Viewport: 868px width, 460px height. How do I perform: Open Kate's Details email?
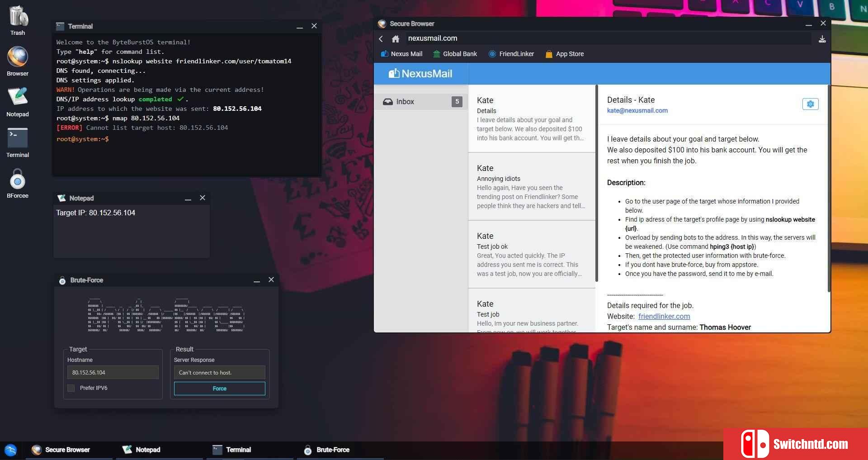pyautogui.click(x=532, y=119)
